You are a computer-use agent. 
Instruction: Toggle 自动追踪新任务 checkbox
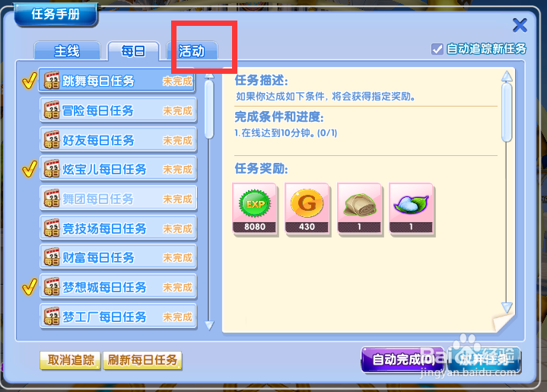pyautogui.click(x=437, y=49)
